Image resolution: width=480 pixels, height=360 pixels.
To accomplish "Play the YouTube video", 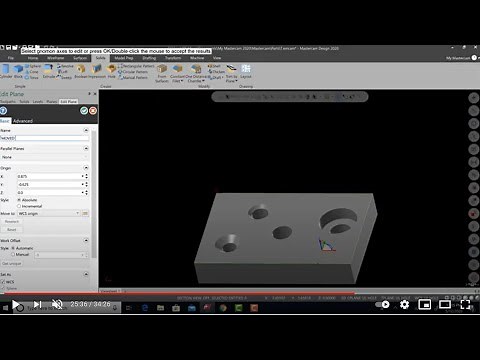I will (x=16, y=304).
